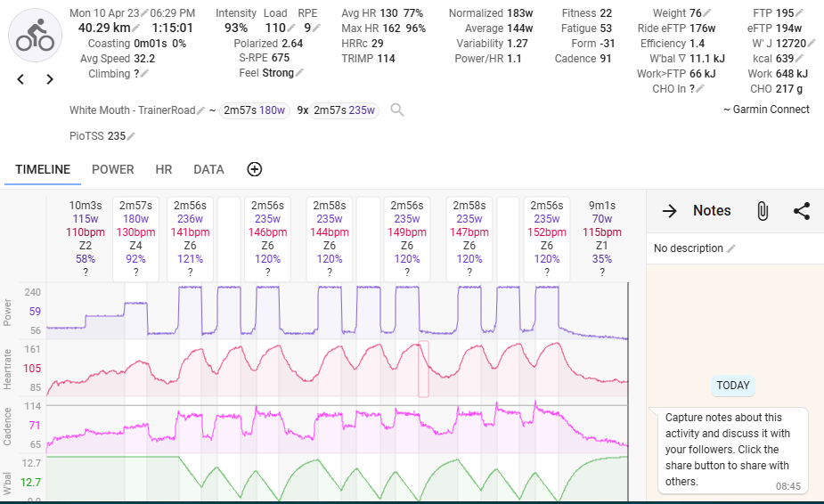Click the Heartrate chart axis label
This screenshot has width=824, height=504.
(7, 369)
